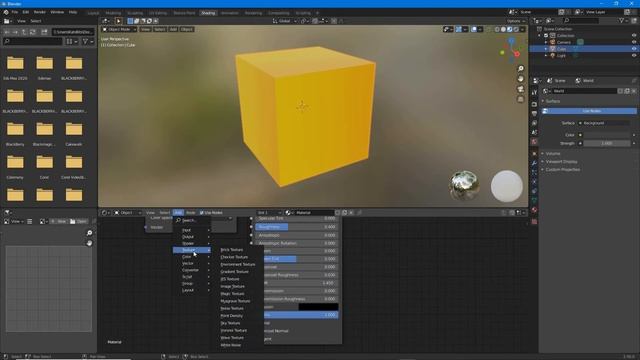Viewport: 640px width, 360px height.
Task: Click the HDRI preview sphere in viewport
Action: point(464,186)
